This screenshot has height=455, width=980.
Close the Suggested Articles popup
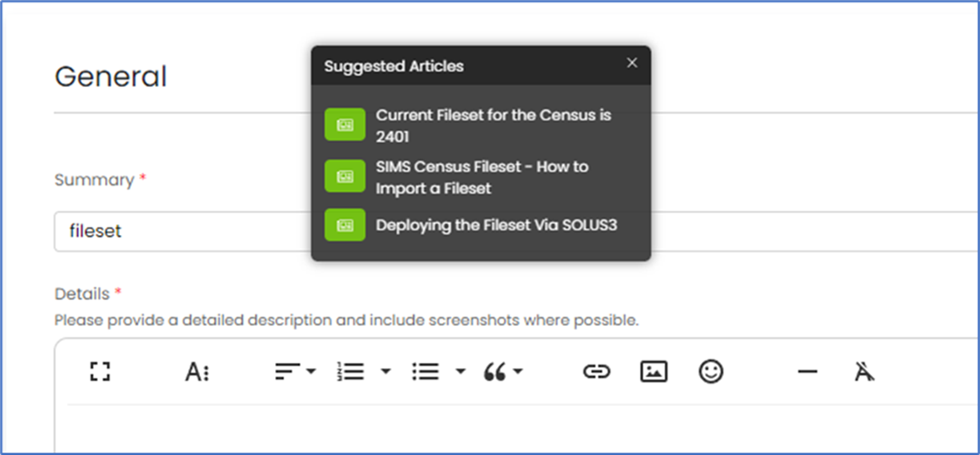[x=631, y=63]
